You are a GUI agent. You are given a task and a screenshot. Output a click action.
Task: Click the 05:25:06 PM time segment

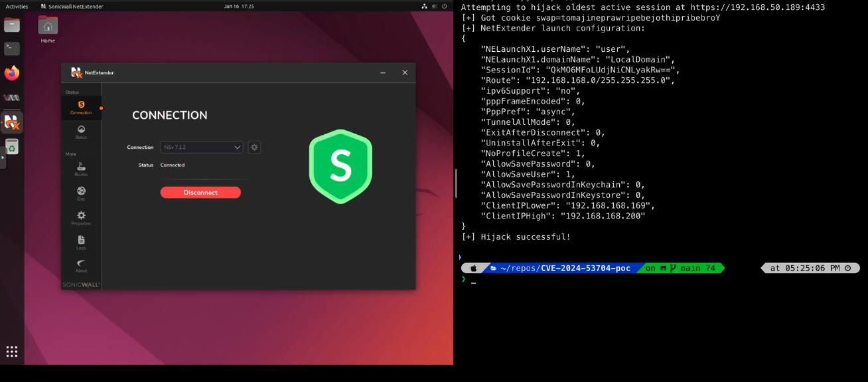point(810,268)
